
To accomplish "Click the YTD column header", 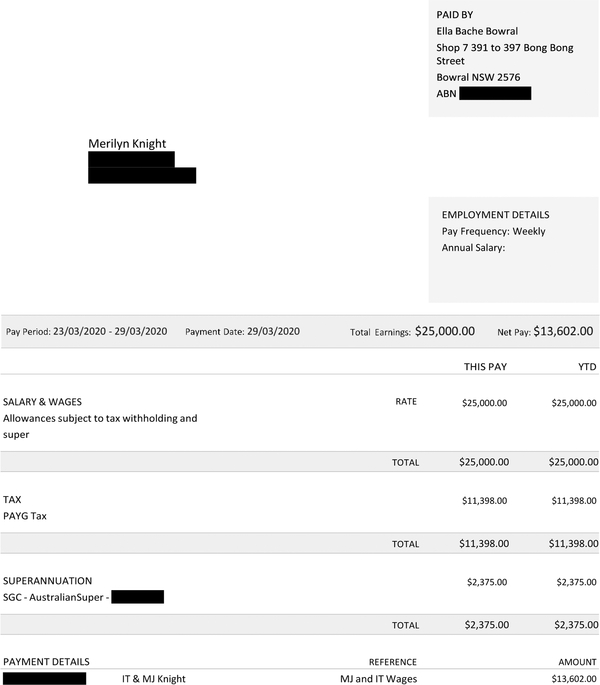I will point(587,367).
